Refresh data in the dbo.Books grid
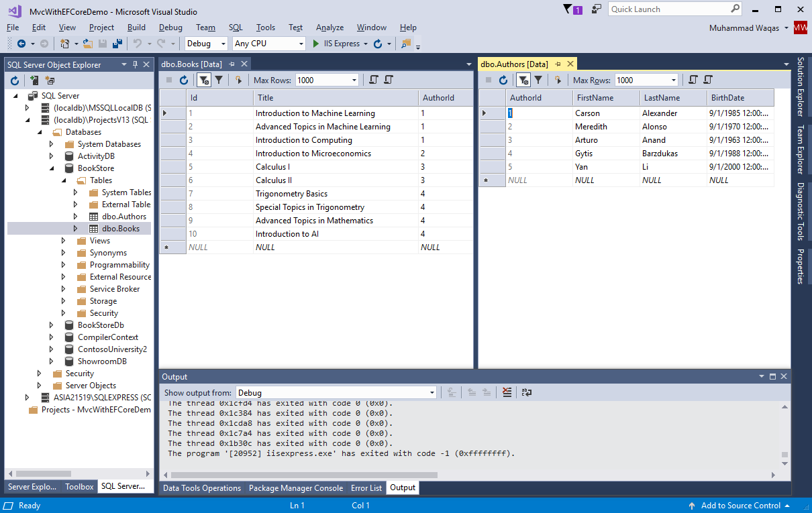This screenshot has height=513, width=812. (x=184, y=80)
